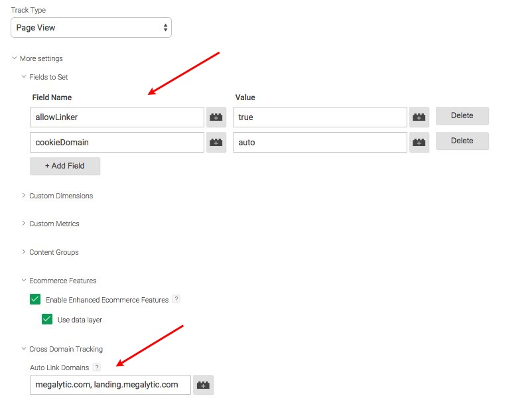Viewport: 532px width, 408px height.
Task: Collapse the More settings section
Action: pos(36,58)
